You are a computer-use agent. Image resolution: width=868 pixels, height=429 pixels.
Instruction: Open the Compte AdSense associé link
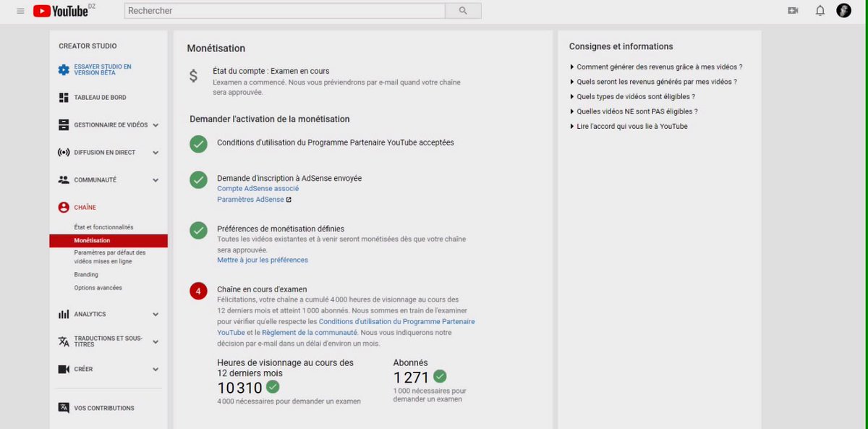click(x=258, y=189)
